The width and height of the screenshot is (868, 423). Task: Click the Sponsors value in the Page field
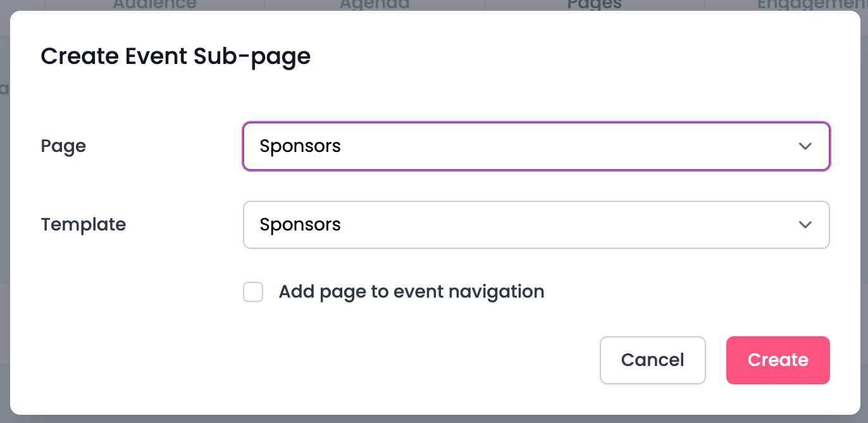click(301, 146)
